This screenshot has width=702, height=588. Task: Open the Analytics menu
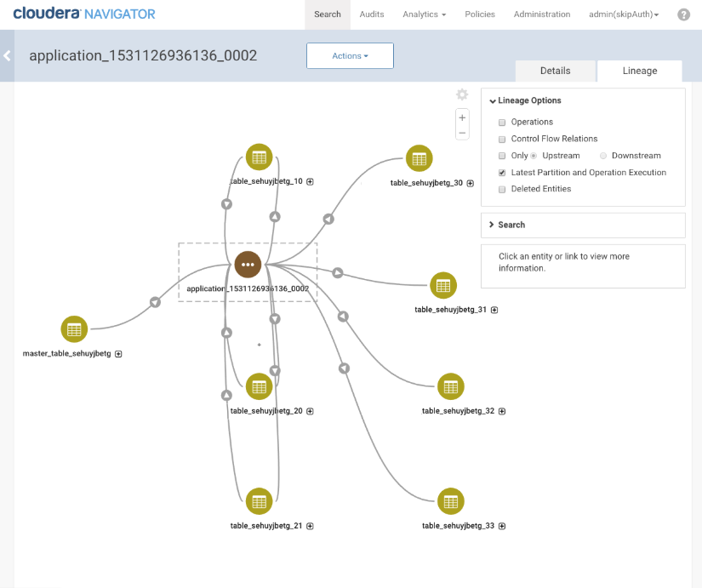point(424,14)
